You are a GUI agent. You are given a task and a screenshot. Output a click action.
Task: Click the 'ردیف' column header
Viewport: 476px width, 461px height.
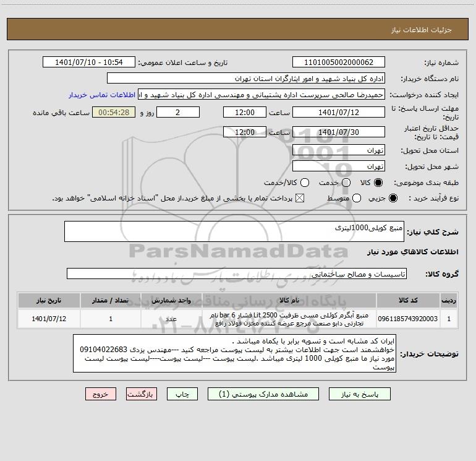click(449, 300)
